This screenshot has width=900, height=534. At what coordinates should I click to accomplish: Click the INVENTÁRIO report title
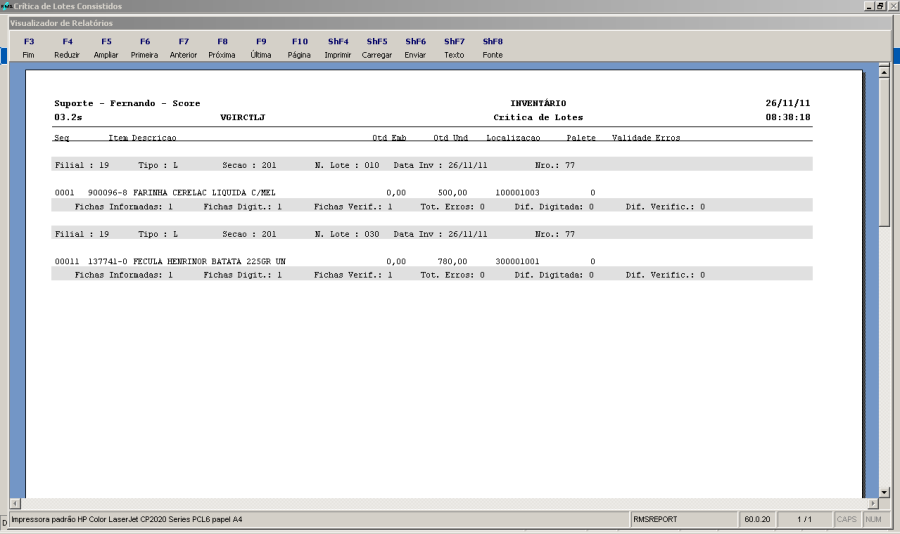pos(538,103)
